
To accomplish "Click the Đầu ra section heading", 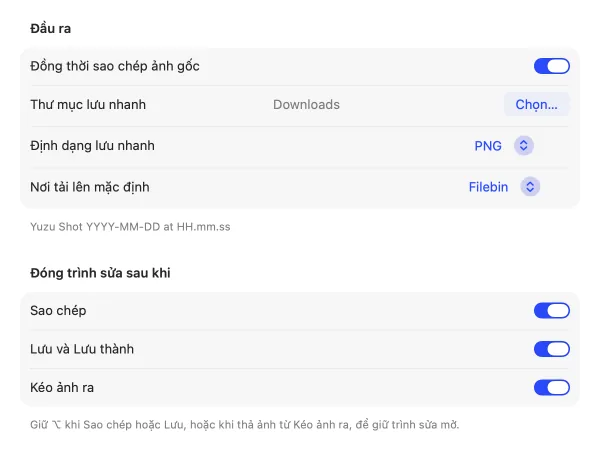I will (51, 28).
